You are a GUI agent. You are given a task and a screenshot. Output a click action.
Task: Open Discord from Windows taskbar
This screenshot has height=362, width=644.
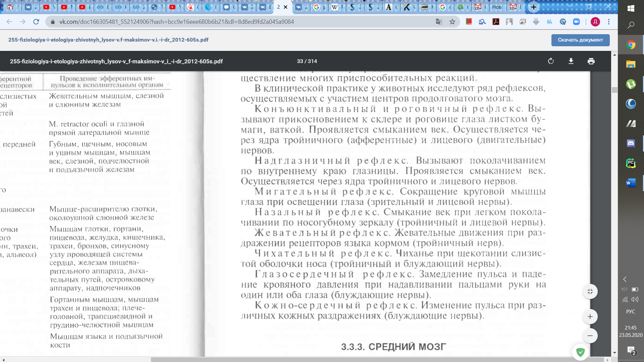[x=631, y=143]
